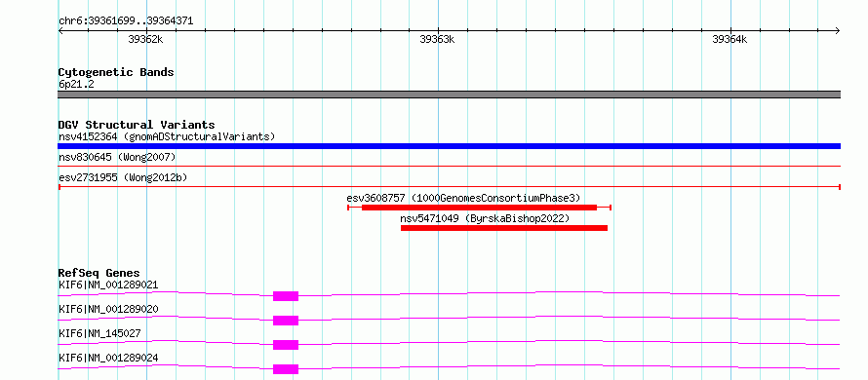Click nsv5471049 (ByrskaBishop2022) label text
868x380 pixels.
coord(485,218)
